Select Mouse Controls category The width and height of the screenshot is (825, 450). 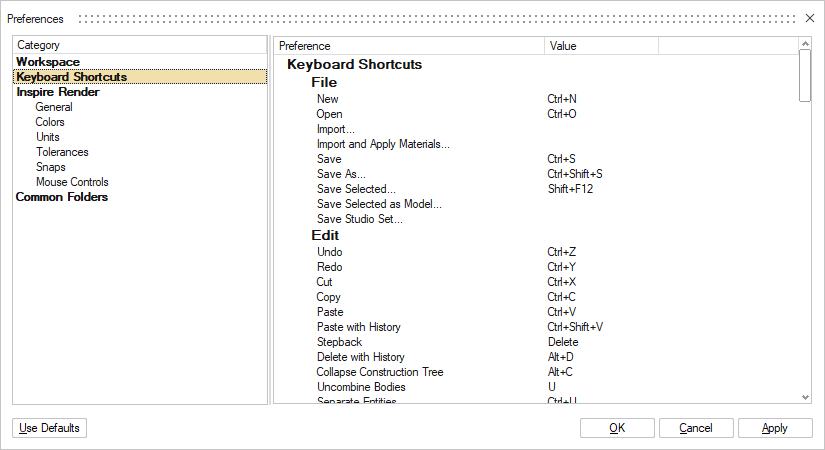click(x=72, y=182)
